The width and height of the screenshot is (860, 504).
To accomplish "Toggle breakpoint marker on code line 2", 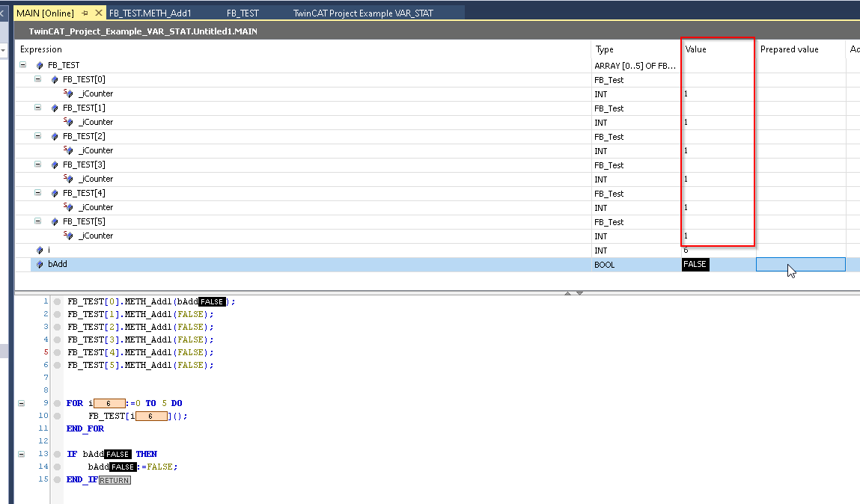I will click(57, 315).
